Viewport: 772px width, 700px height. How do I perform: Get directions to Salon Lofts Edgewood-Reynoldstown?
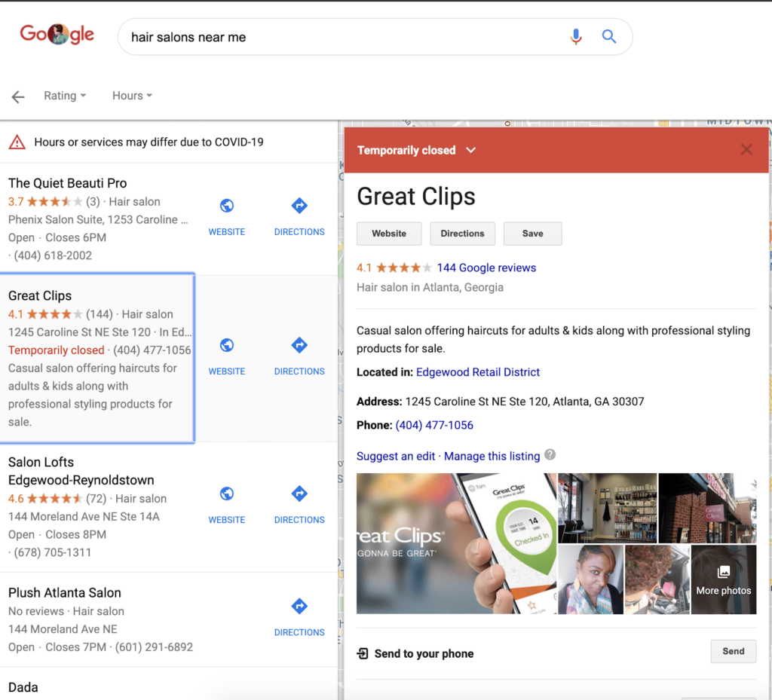click(299, 494)
